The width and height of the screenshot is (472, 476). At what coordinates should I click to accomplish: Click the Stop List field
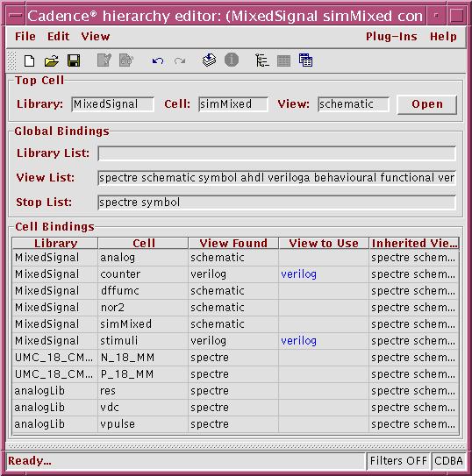tap(276, 202)
